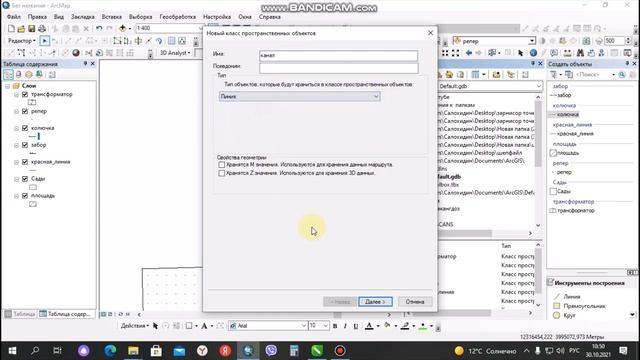Print the map using the printer icon
This screenshot has width=640, height=360.
(42, 29)
